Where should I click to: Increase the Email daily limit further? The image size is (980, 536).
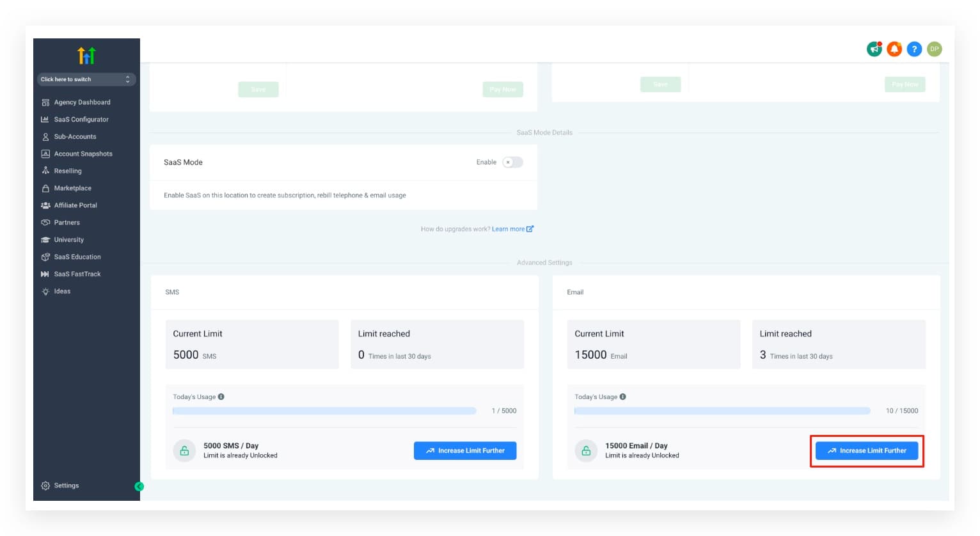tap(867, 450)
